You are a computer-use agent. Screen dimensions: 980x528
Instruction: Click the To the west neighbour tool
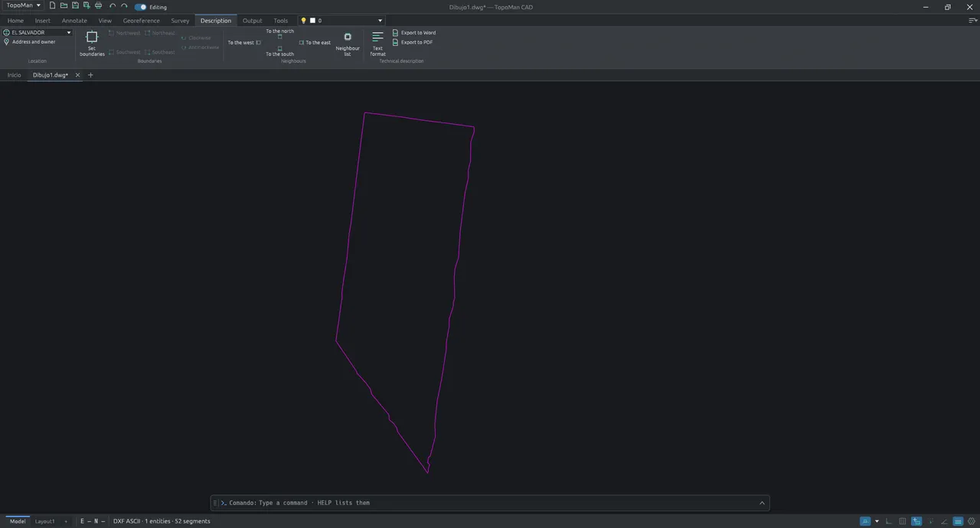(244, 43)
